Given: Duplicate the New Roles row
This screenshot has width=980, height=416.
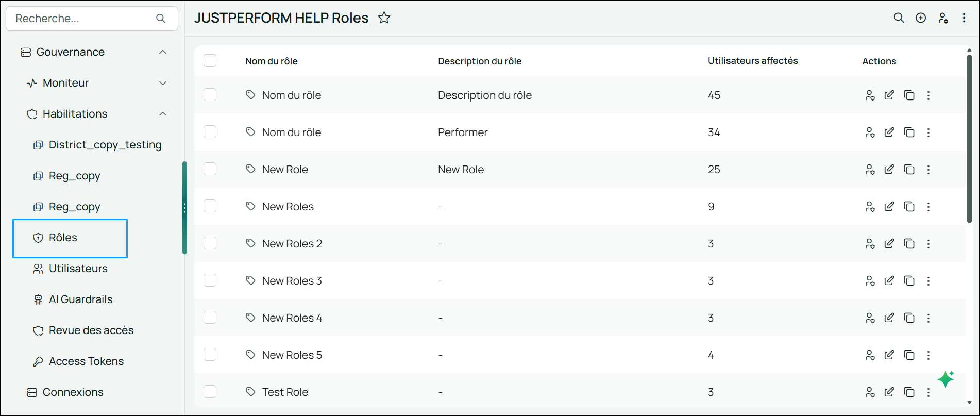Looking at the screenshot, I should point(909,207).
